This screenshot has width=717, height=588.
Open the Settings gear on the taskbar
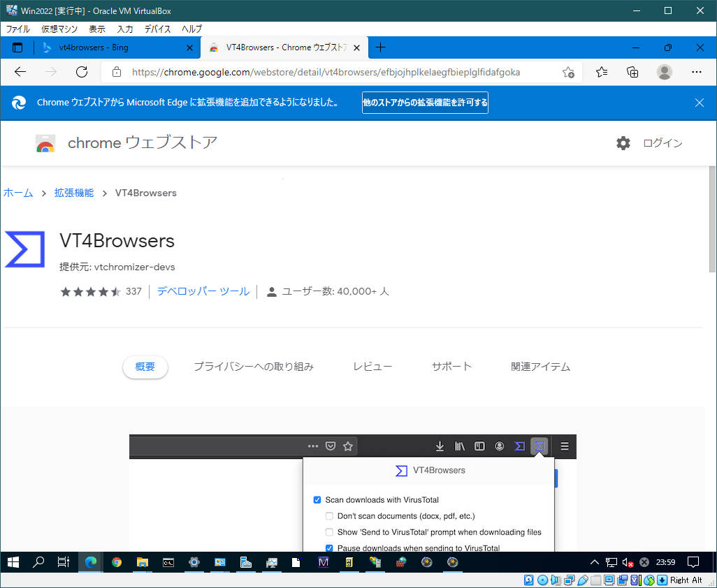point(194,562)
